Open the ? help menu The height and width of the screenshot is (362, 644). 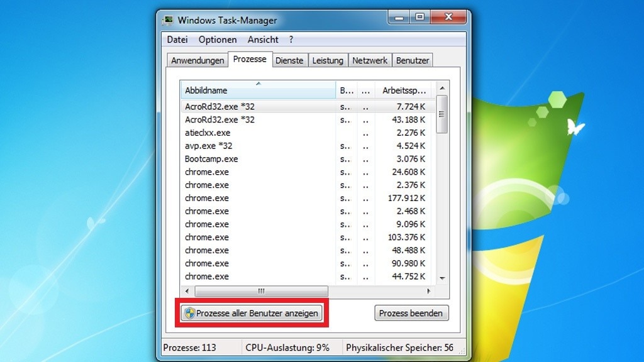pos(291,40)
